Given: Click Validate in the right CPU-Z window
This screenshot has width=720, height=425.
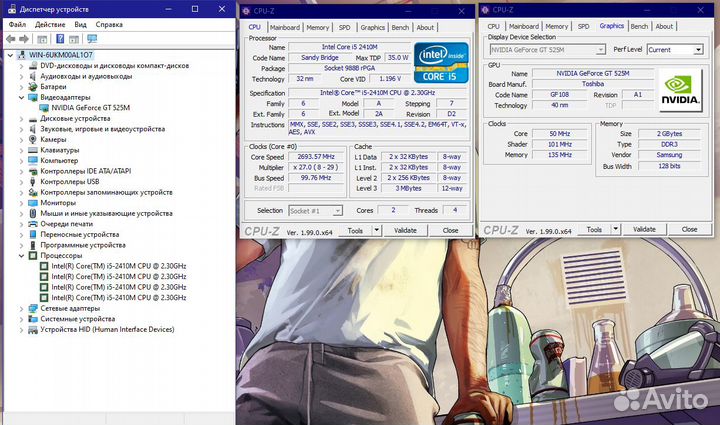Looking at the screenshot, I should [x=644, y=229].
